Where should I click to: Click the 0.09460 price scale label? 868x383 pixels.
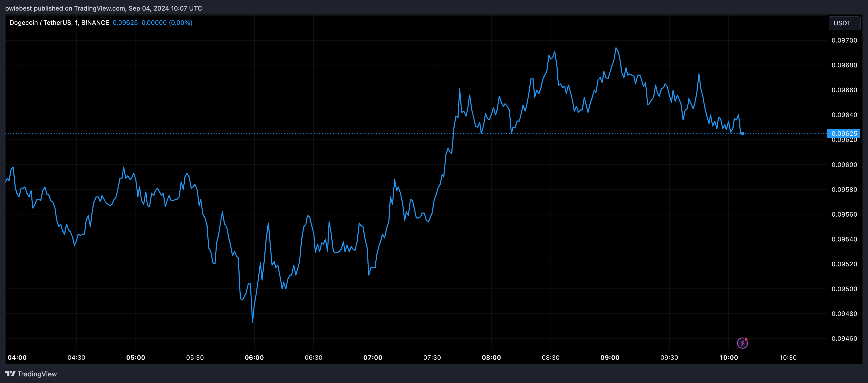coord(844,339)
